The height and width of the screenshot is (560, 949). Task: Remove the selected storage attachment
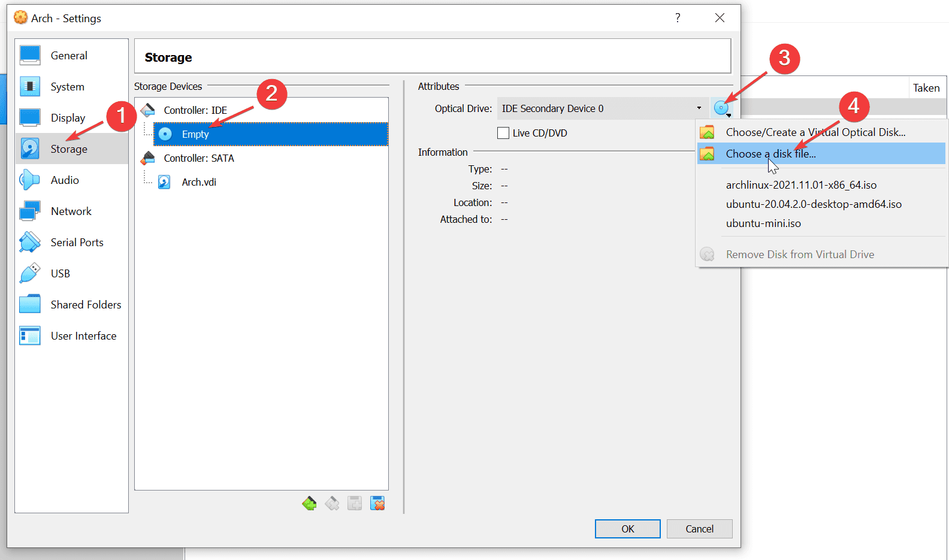click(377, 504)
